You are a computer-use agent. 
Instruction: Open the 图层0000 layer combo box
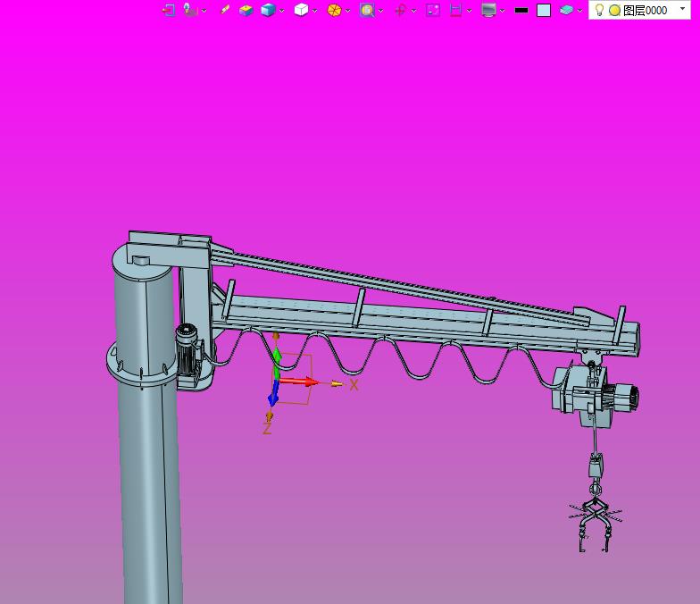(639, 10)
